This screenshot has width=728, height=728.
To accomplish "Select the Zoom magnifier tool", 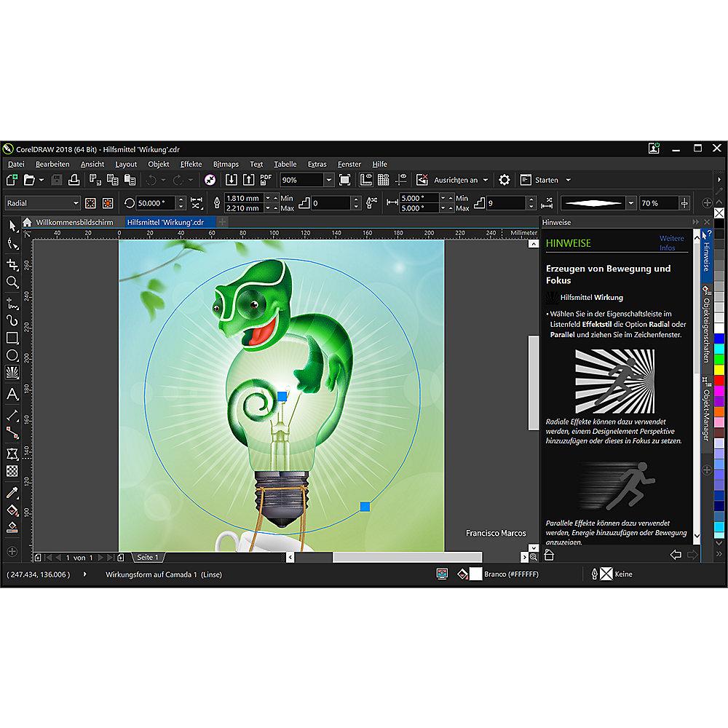I will coord(12,282).
